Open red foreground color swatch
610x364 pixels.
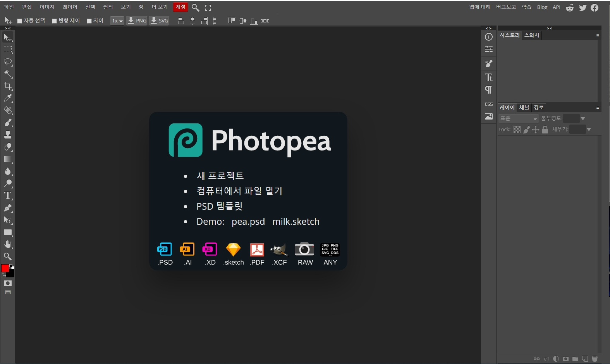tap(5, 268)
